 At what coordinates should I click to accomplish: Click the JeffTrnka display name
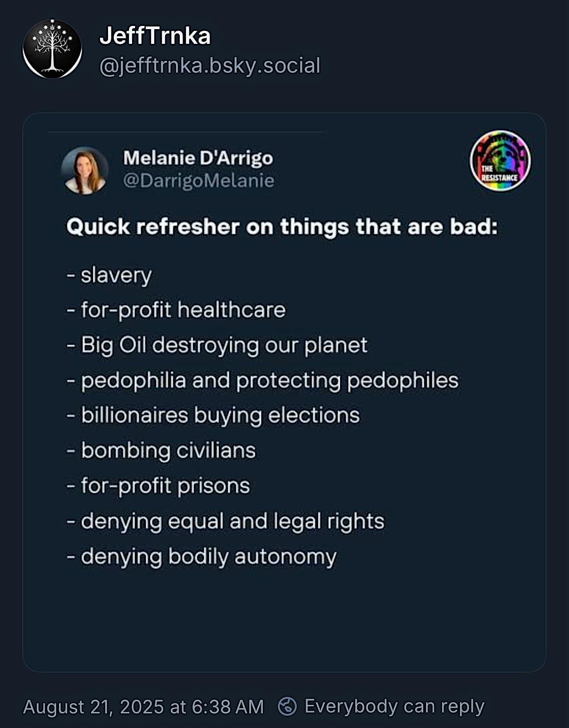[155, 36]
